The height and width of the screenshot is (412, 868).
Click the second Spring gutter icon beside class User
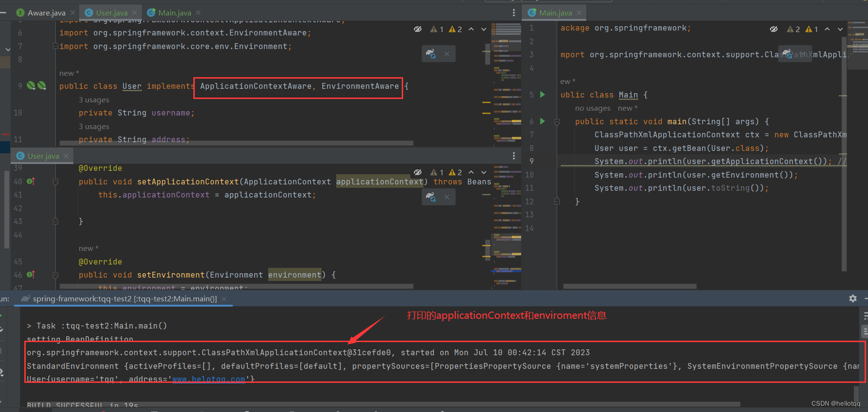click(42, 85)
